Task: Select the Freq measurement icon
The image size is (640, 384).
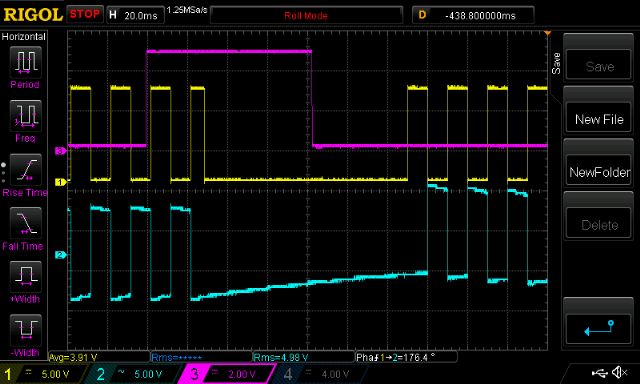Action: [25, 115]
